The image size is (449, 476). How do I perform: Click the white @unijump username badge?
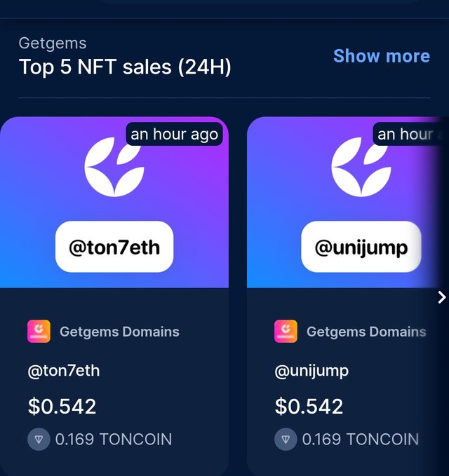point(361,247)
